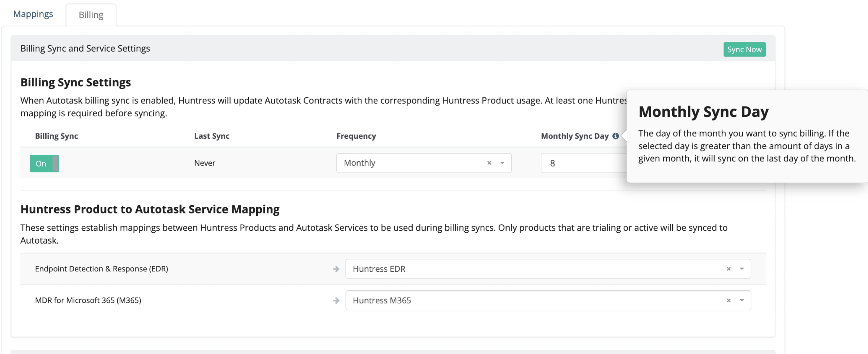Click the 'Frequency' column header

click(356, 136)
